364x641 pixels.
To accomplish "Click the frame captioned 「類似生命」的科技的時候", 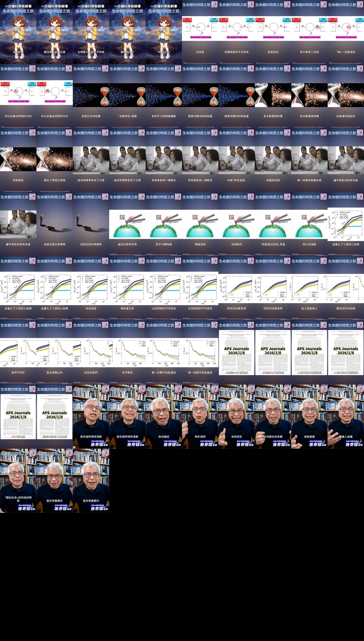I will [x=18, y=481].
